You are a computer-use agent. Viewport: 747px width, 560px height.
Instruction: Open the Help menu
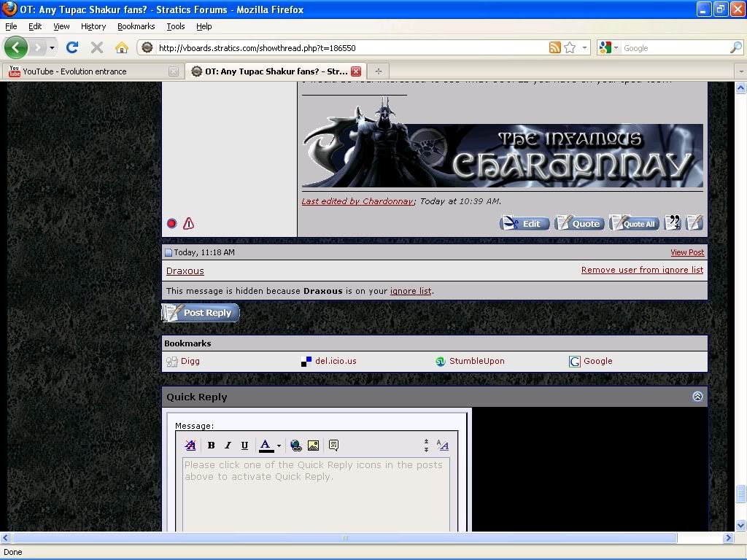tap(204, 26)
